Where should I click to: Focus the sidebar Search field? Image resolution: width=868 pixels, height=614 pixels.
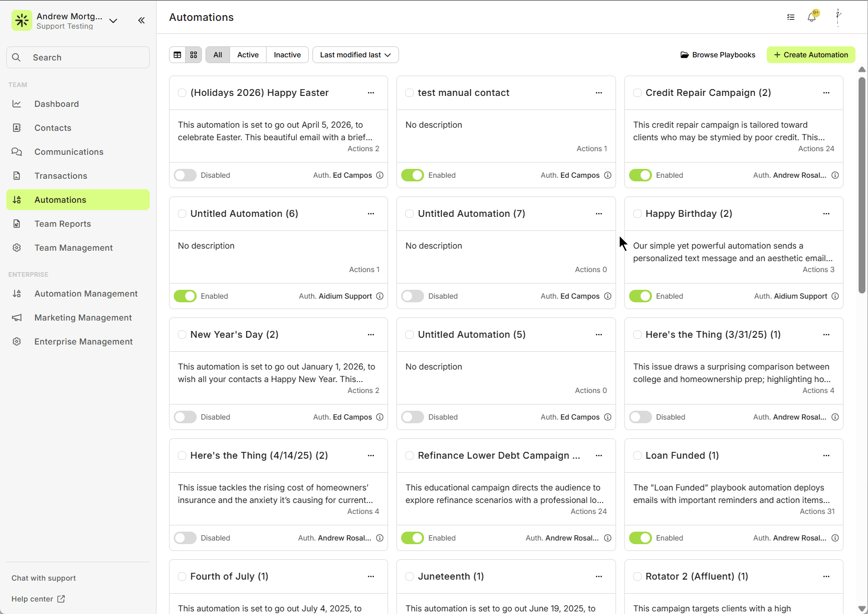tap(78, 57)
